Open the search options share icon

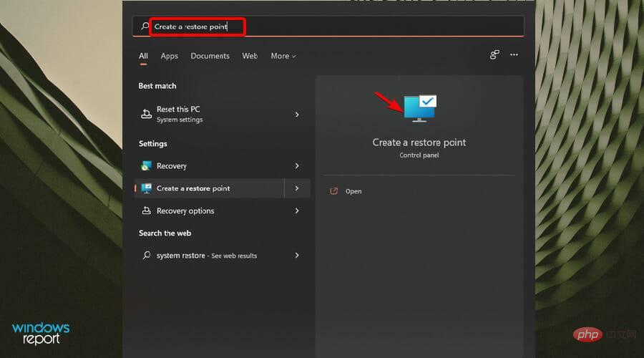point(494,54)
